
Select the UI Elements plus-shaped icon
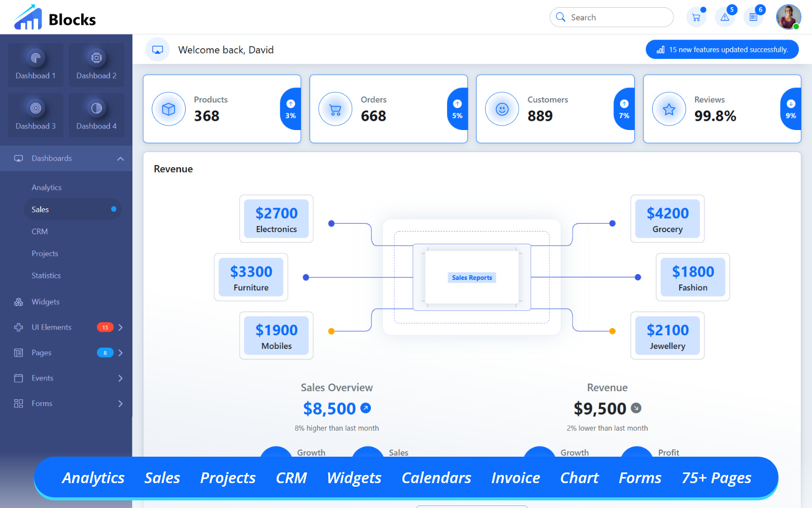(x=18, y=327)
